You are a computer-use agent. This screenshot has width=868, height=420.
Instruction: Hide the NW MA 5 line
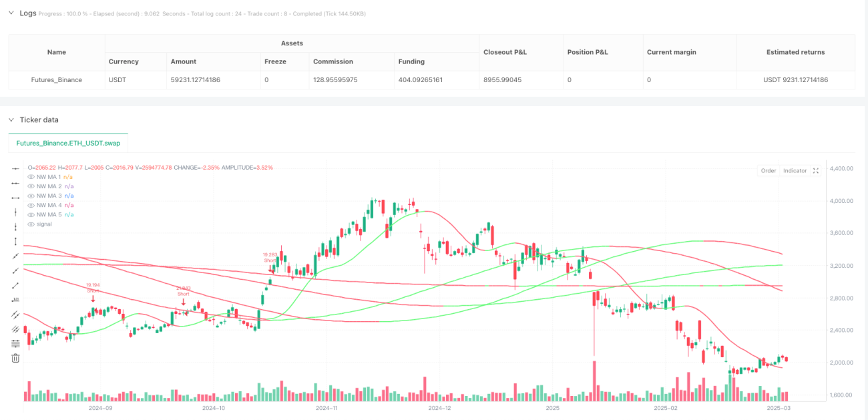point(31,215)
